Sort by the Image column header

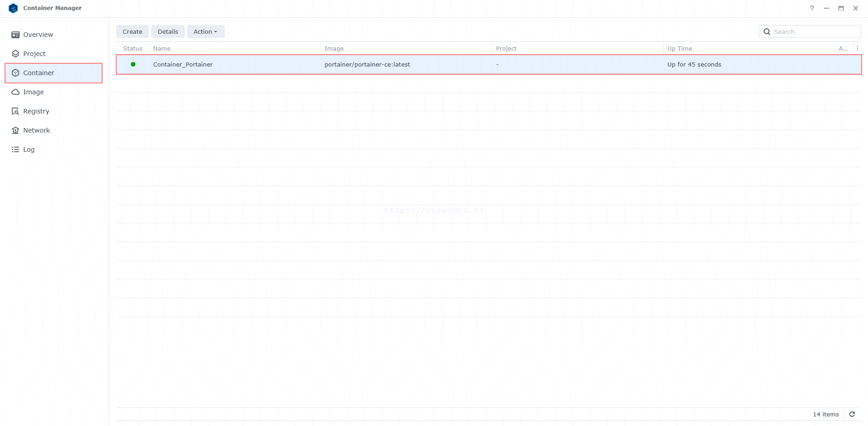click(406, 48)
